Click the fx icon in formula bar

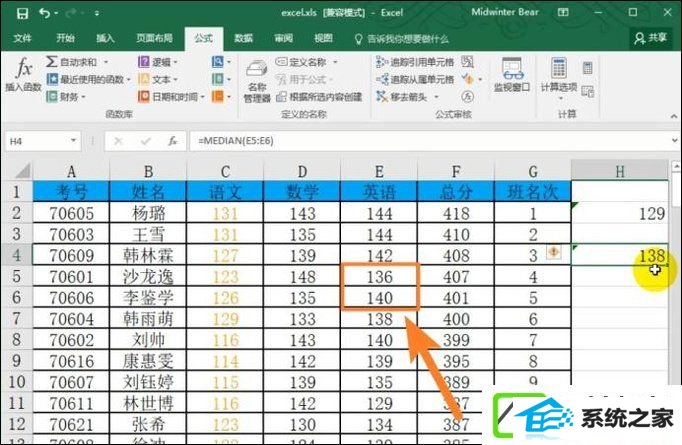[x=173, y=141]
